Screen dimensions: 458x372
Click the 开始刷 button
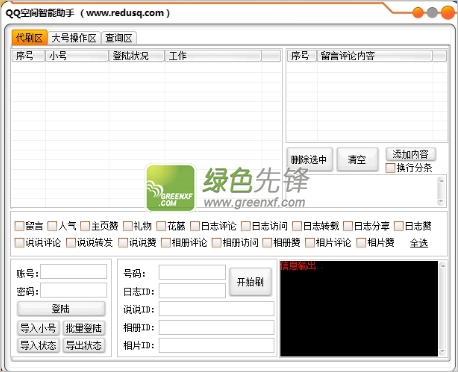[250, 282]
